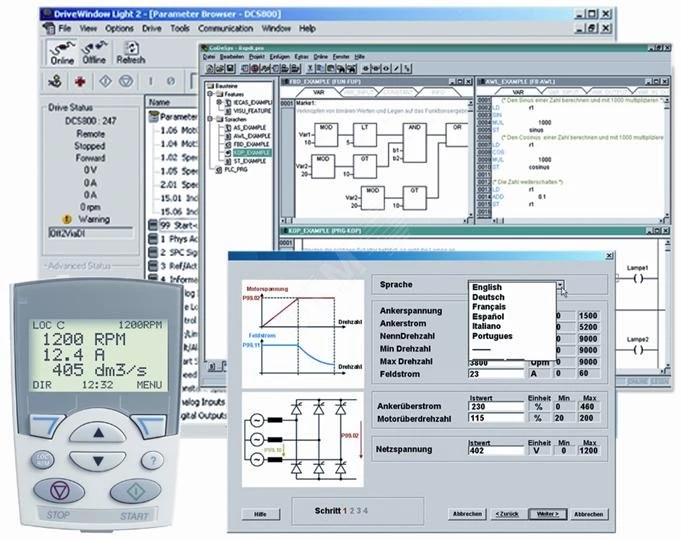This screenshot has width=681, height=540.
Task: Click the red cross toolbar icon
Action: (x=80, y=81)
